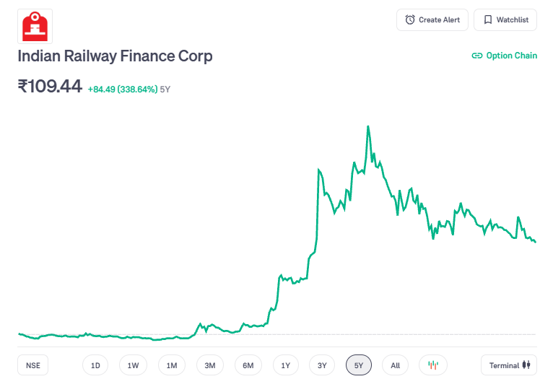
Task: Click the bookmark icon in Watchlist
Action: pyautogui.click(x=488, y=20)
